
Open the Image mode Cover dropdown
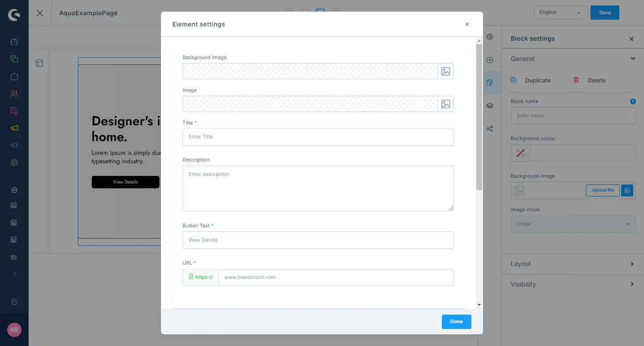(573, 224)
